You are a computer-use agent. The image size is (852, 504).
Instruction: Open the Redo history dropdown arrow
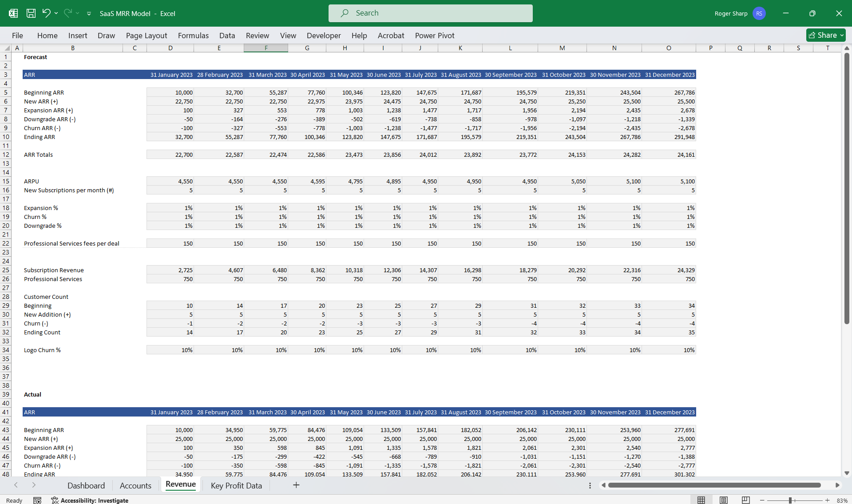tap(78, 13)
